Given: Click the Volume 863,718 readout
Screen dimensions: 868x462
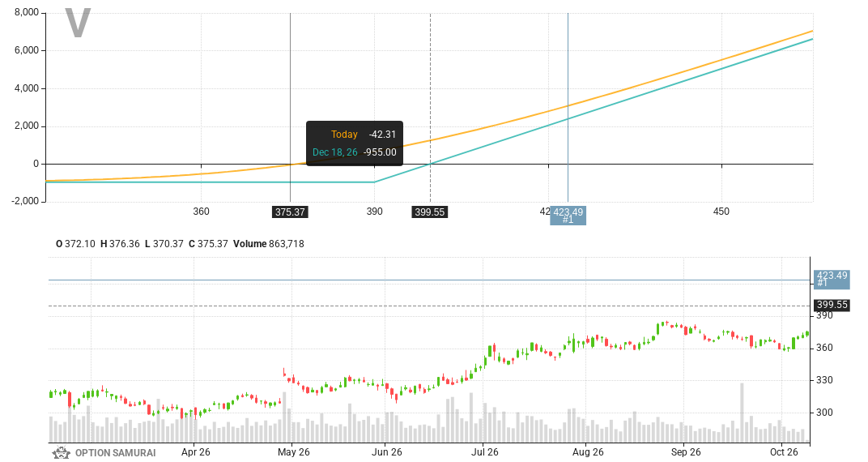Looking at the screenshot, I should click(x=269, y=244).
